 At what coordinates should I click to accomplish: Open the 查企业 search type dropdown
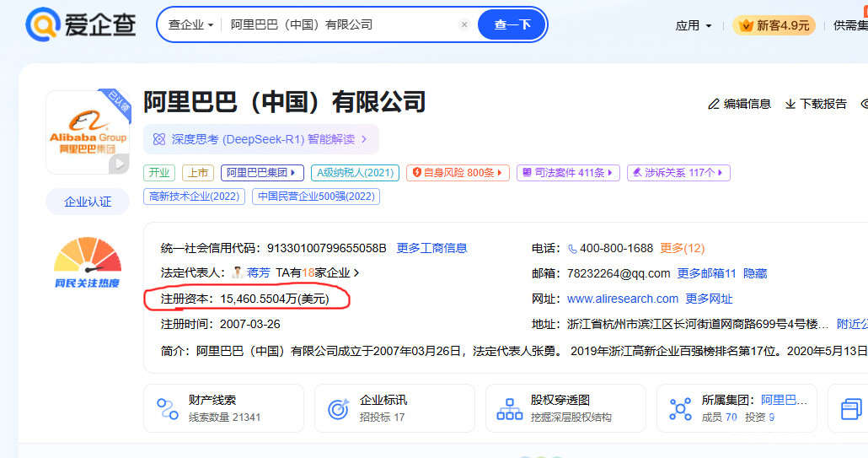tap(191, 24)
